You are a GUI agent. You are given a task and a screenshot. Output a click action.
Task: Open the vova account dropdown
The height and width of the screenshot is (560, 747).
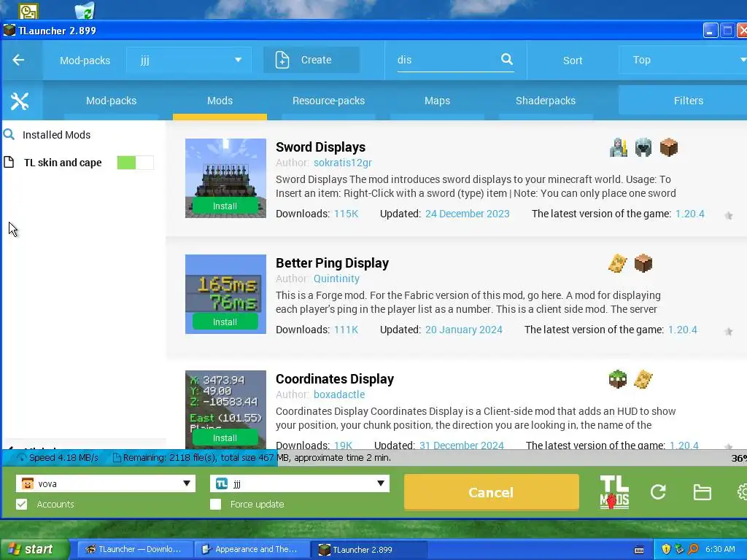(105, 483)
